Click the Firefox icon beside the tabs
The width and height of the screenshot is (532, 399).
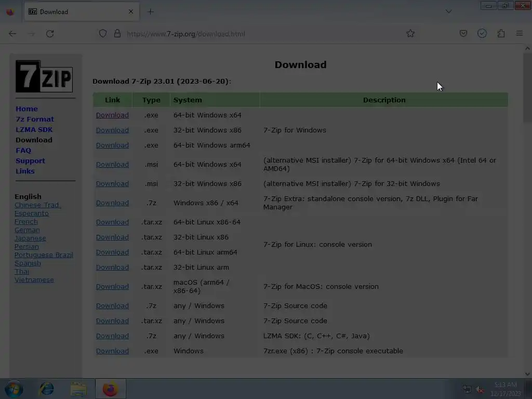(x=10, y=12)
